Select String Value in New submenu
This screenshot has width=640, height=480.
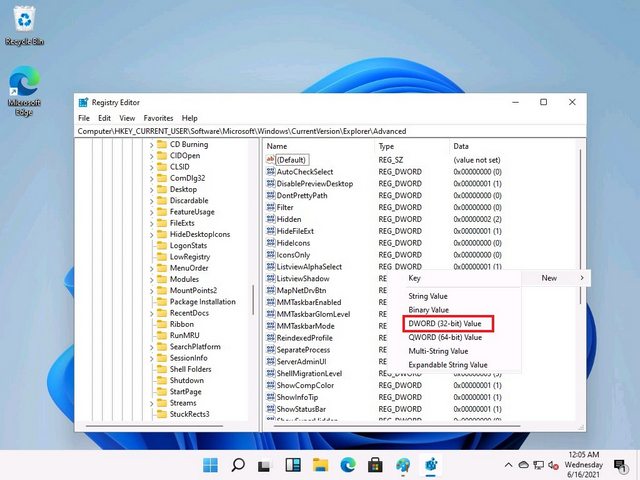[x=428, y=296]
